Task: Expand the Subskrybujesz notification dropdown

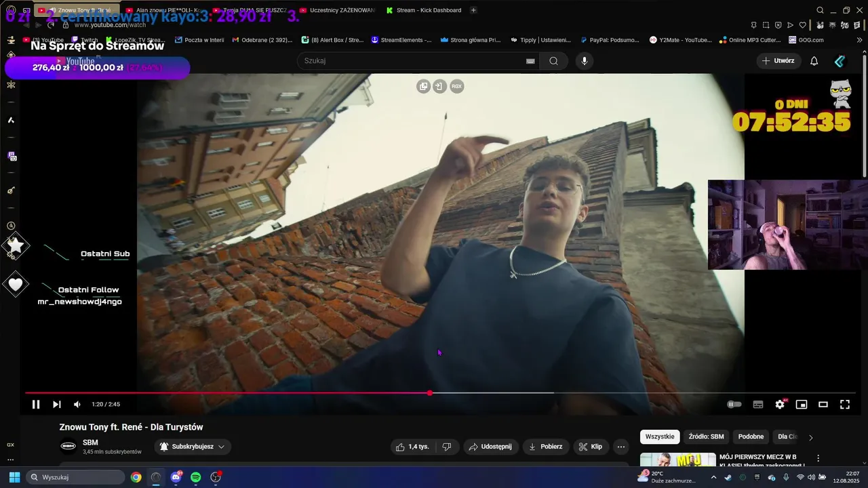Action: coord(193,447)
